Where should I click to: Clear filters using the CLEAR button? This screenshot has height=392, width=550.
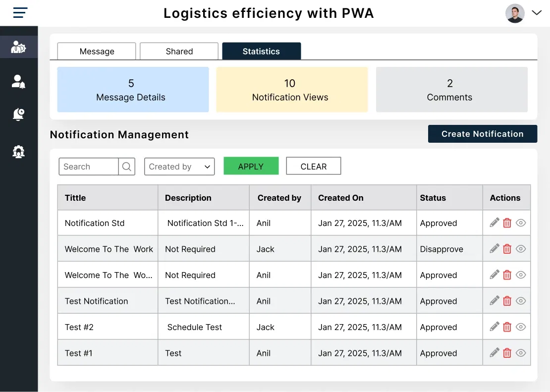313,166
